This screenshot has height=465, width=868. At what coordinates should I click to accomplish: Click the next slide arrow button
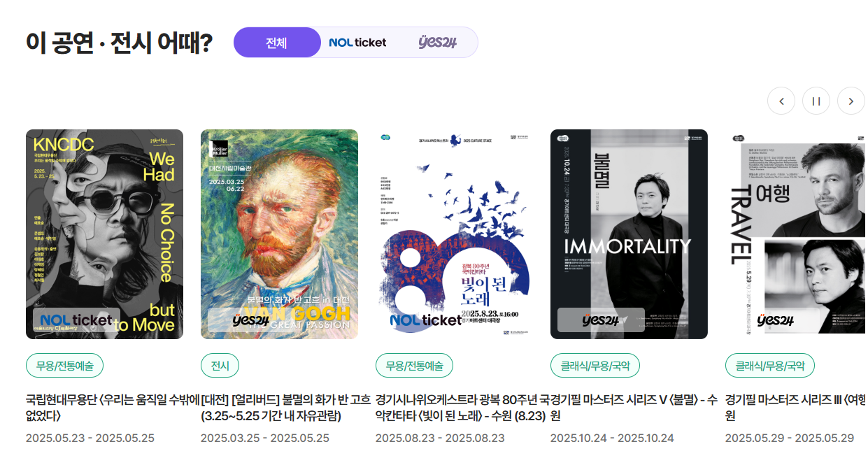coord(851,101)
